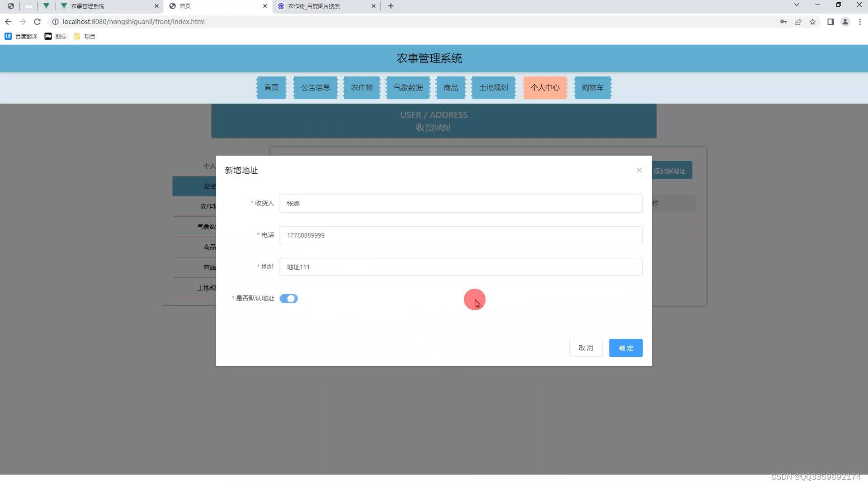
Task: Bookmark this page with star icon
Action: [813, 22]
